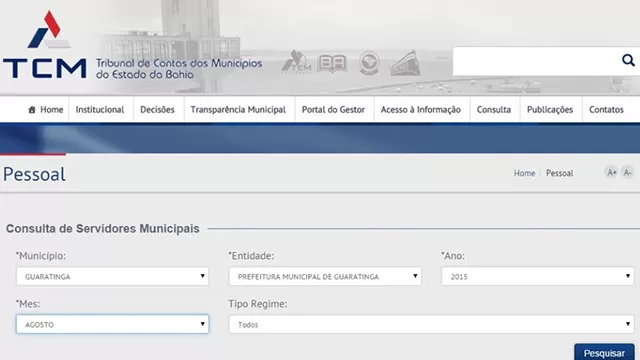Screen dimensions: 640x360
Task: Click the Tribunal de Contas title text
Action: point(179,69)
